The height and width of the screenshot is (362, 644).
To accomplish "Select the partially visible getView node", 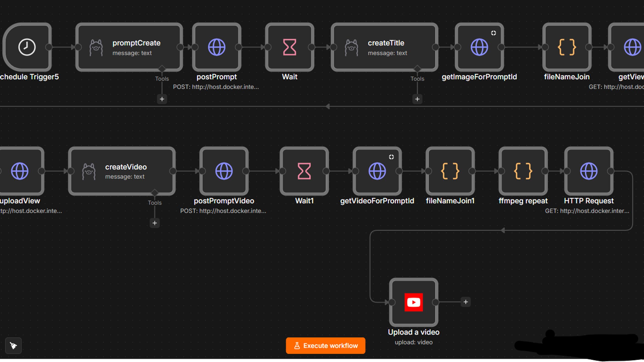I will [626, 47].
